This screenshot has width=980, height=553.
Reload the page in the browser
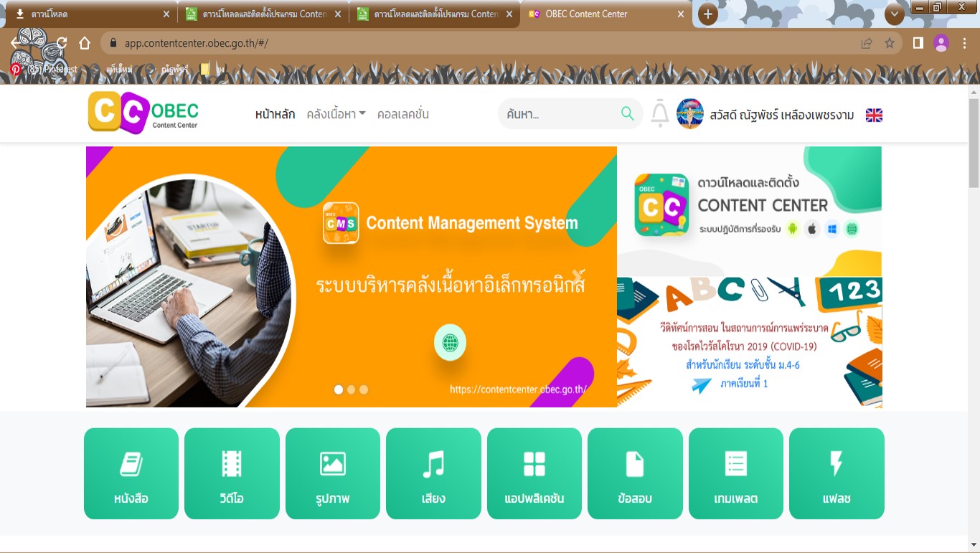(62, 43)
